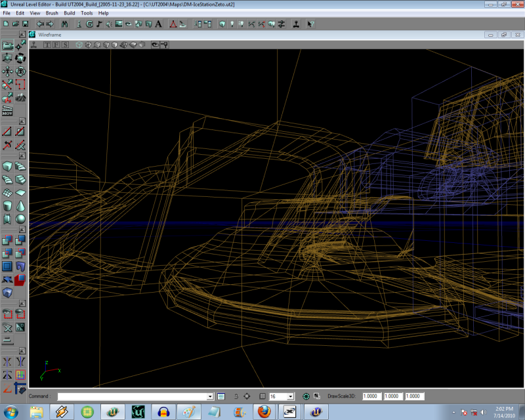This screenshot has height=420, width=525.
Task: Mirror the brush about the X axis
Action: (x=7, y=362)
